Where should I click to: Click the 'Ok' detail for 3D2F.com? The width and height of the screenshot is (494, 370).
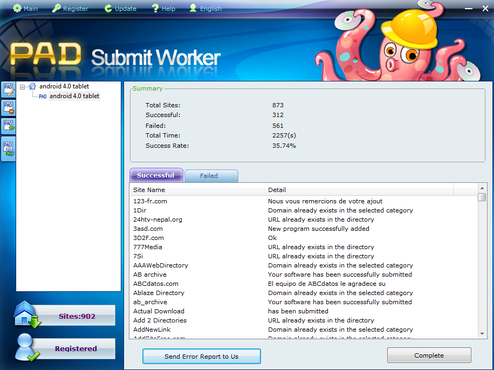point(272,238)
